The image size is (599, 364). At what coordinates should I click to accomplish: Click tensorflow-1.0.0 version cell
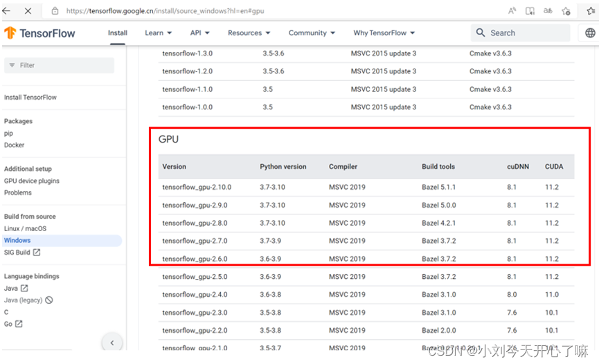[187, 107]
